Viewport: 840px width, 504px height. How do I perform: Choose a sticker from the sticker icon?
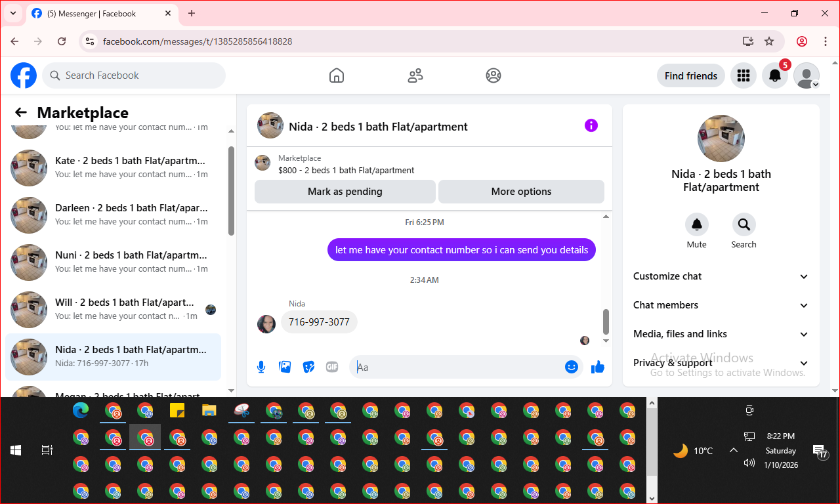[x=308, y=367]
